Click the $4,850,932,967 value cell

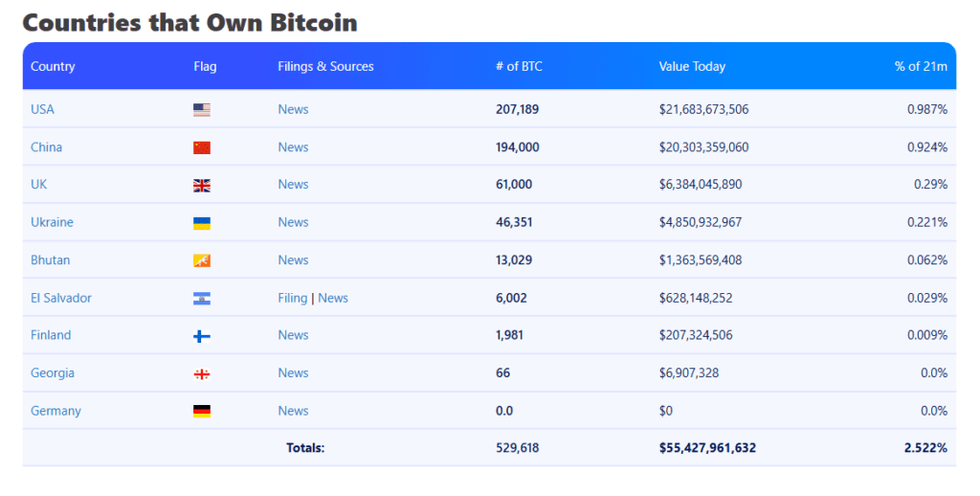(x=701, y=222)
